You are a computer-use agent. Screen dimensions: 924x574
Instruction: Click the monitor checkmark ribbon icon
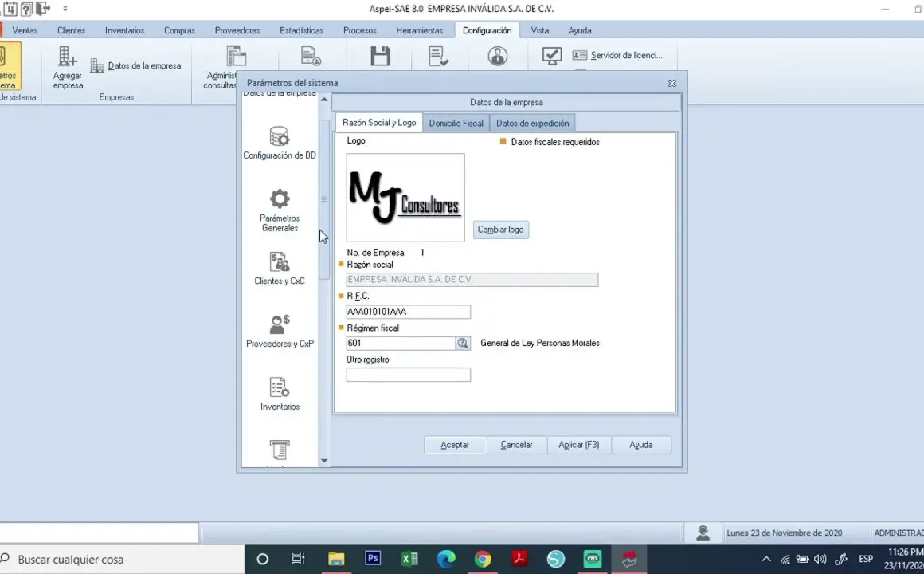point(551,56)
